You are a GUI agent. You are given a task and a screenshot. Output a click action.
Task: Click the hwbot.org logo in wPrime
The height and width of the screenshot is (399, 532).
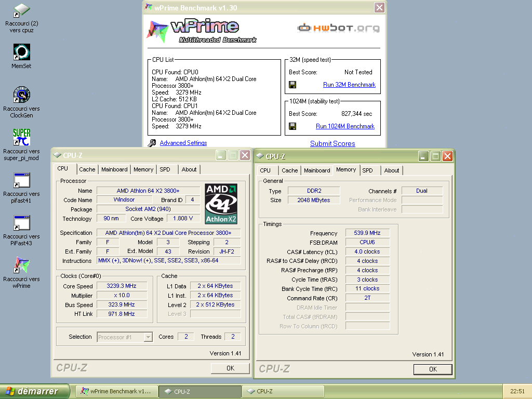[338, 28]
